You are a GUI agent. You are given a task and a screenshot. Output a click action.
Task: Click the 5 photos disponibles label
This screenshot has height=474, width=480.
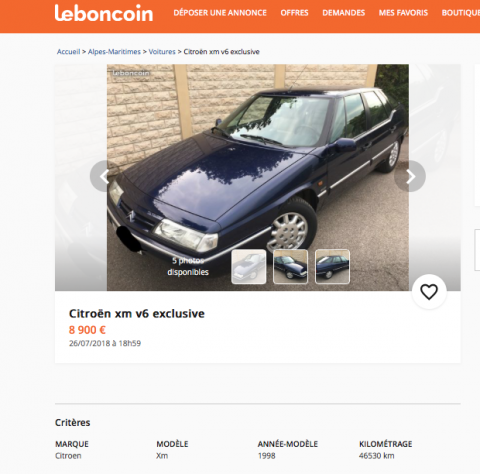(188, 266)
